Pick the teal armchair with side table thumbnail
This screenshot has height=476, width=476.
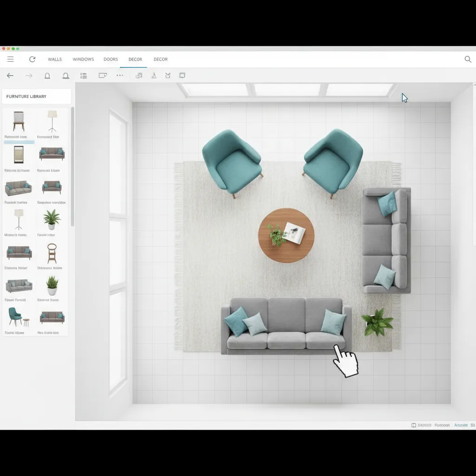tap(19, 317)
